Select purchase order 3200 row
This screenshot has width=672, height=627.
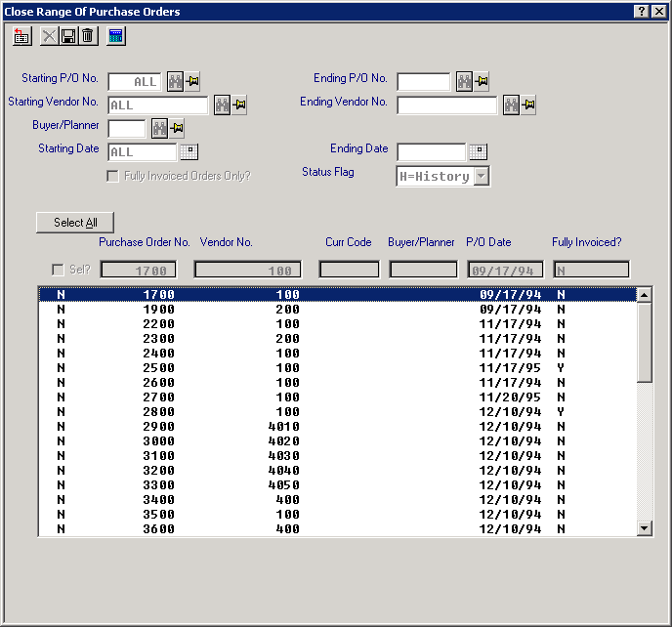(x=337, y=471)
